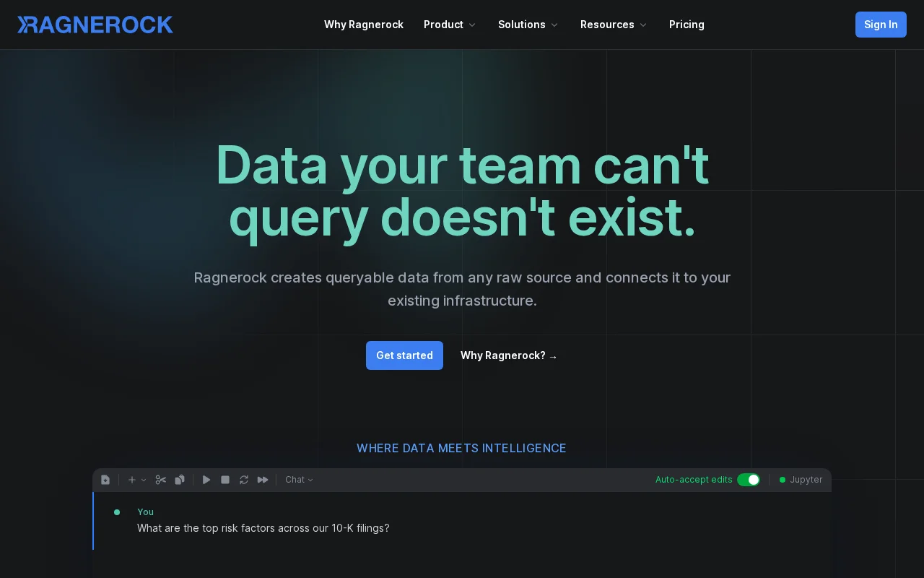This screenshot has width=924, height=578.
Task: Click the fast-forward run all icon
Action: click(x=263, y=480)
